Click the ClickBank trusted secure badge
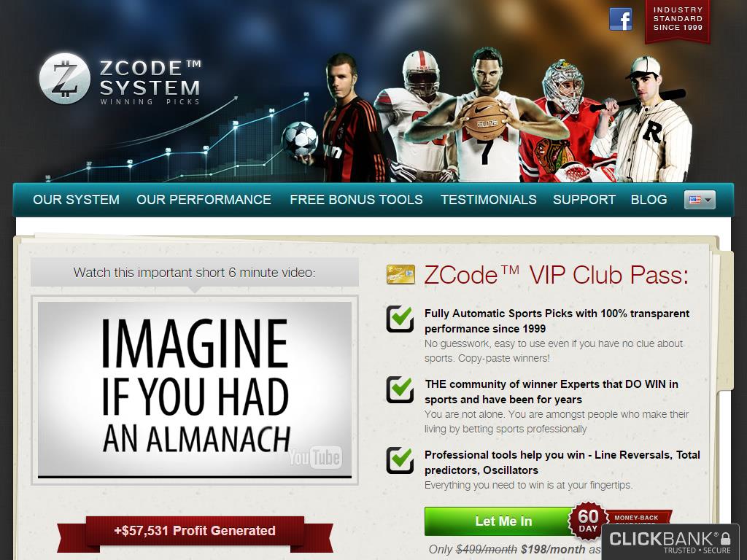The image size is (747, 560). (670, 542)
